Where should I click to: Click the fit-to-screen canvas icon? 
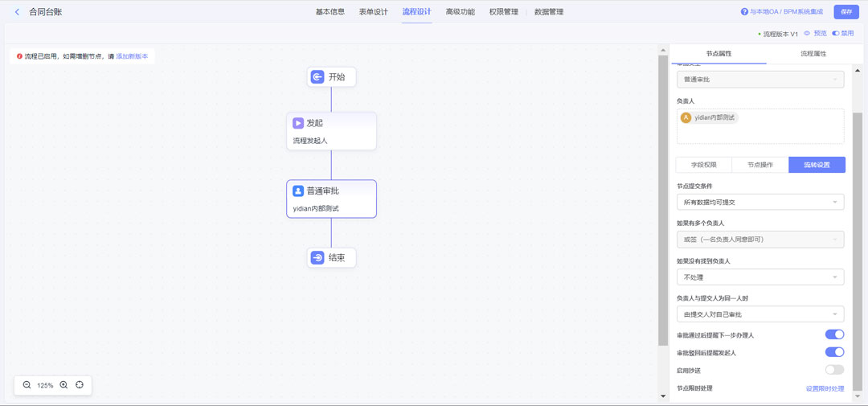(80, 385)
